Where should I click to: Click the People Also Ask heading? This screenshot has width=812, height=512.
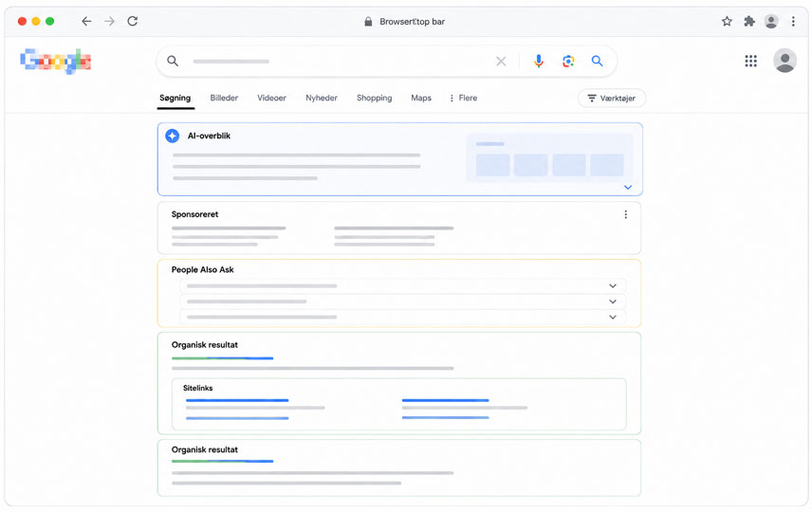[x=202, y=269]
